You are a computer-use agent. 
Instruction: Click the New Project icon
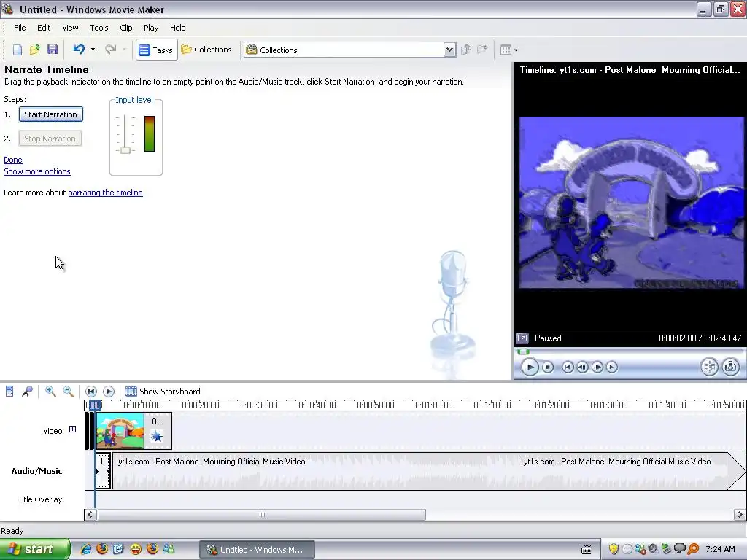click(18, 50)
